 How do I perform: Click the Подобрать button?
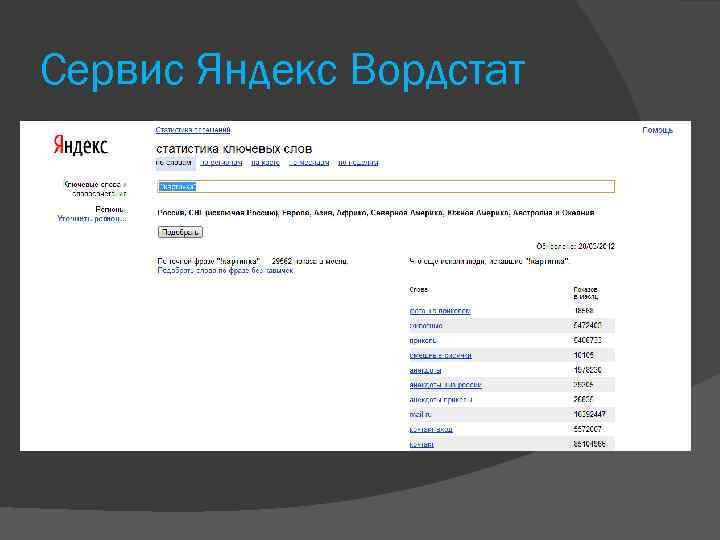tap(180, 232)
